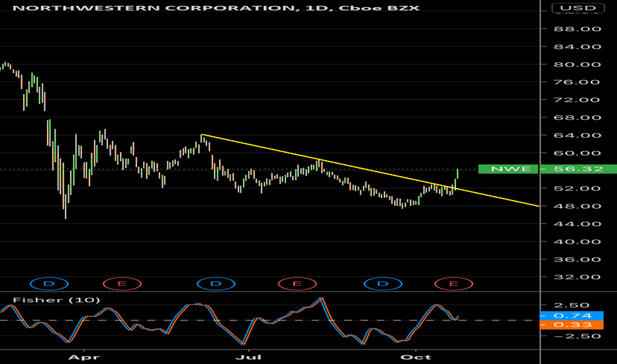Click the 32.00 price axis label
Image resolution: width=617 pixels, height=364 pixels.
click(577, 277)
